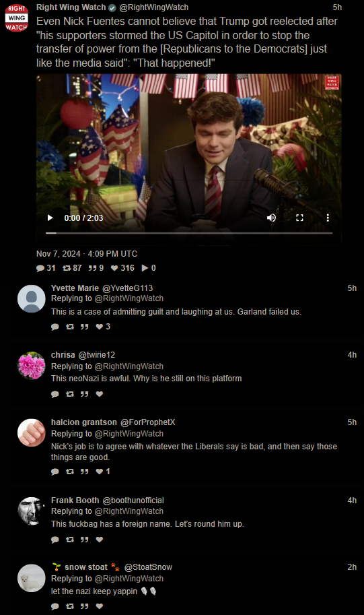
Task: Open Right Wing Watch avatar logo
Action: point(16,18)
